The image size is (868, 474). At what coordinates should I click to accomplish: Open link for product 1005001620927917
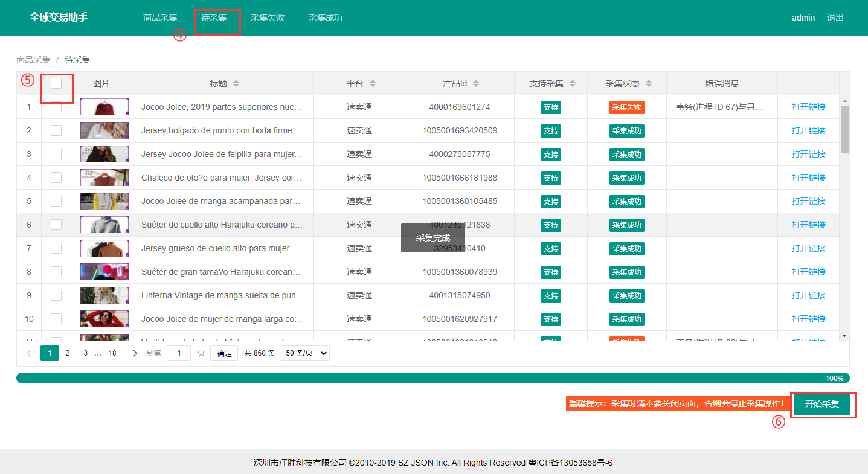[x=808, y=319]
